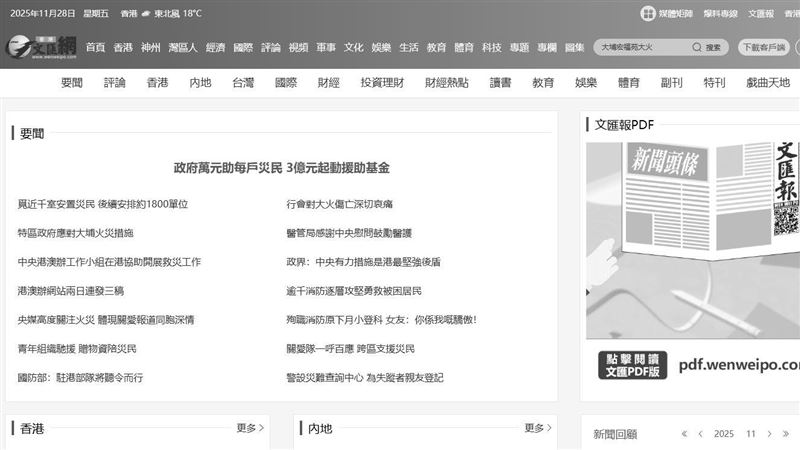
Task: Open 視頻 in the top navigation
Action: pyautogui.click(x=298, y=47)
